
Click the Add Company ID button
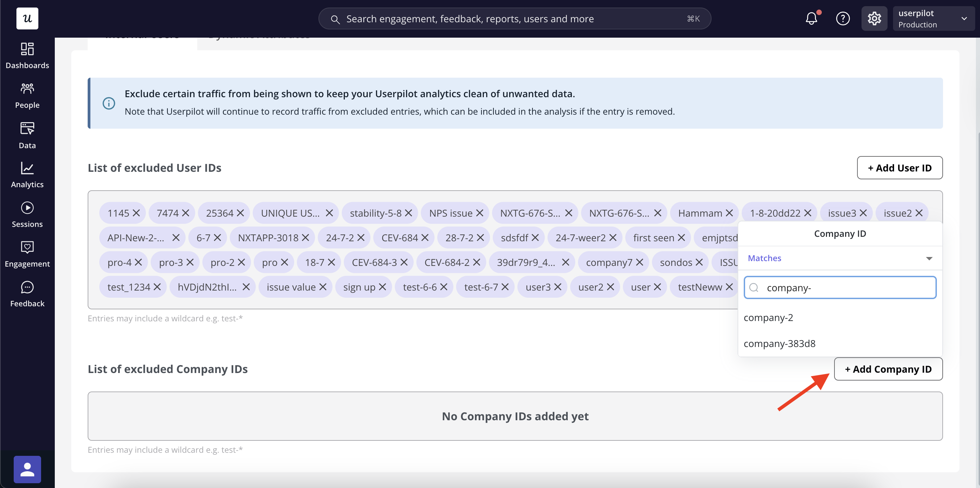pyautogui.click(x=888, y=369)
